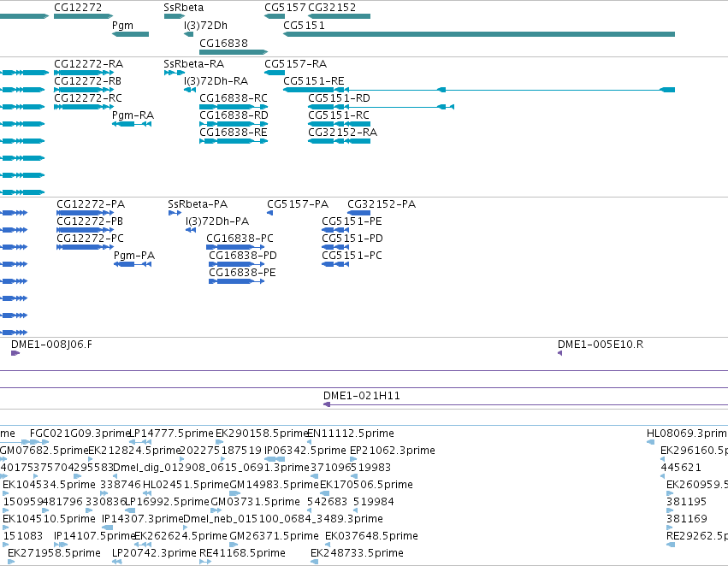Select the l(3)72Dh gene label
This screenshot has width=728, height=566.
[205, 26]
